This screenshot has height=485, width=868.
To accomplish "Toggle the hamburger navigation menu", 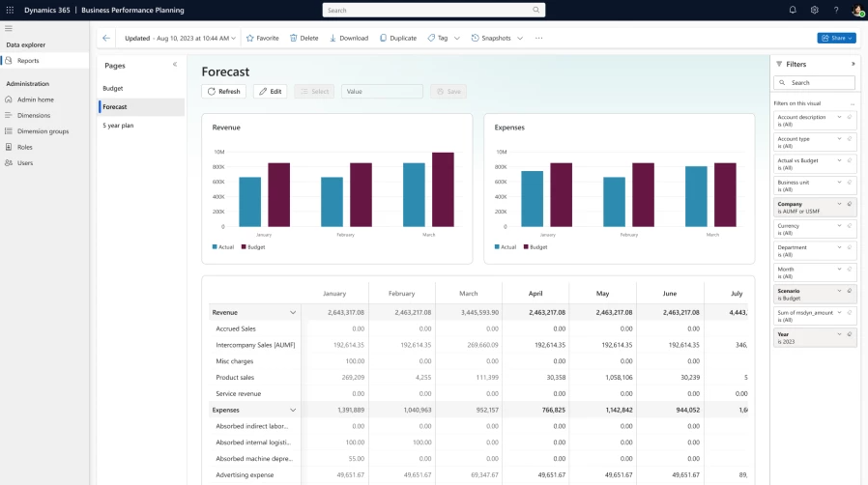I will point(9,28).
